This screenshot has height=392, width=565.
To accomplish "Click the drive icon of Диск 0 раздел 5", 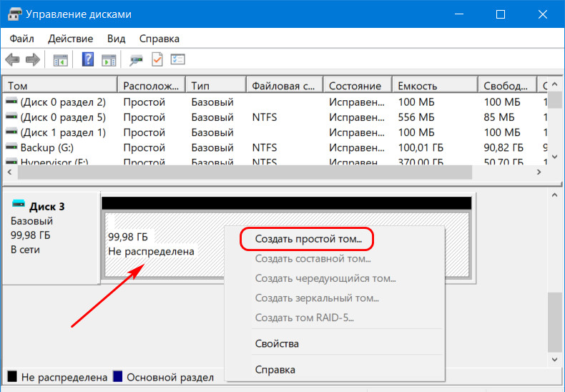I will pyautogui.click(x=11, y=117).
